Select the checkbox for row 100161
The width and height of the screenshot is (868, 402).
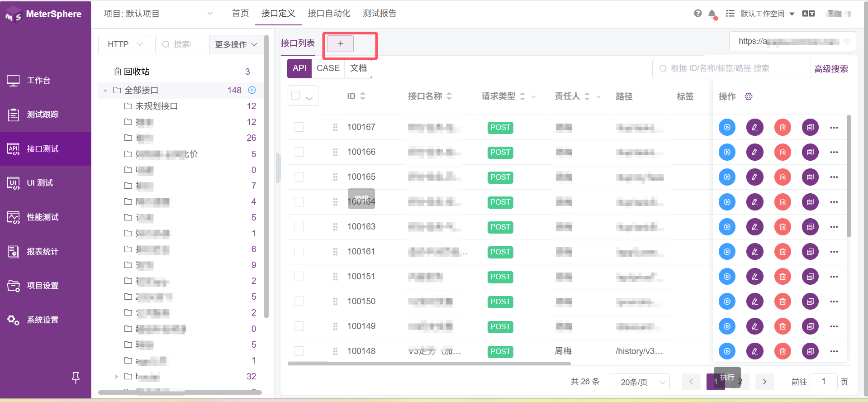299,251
